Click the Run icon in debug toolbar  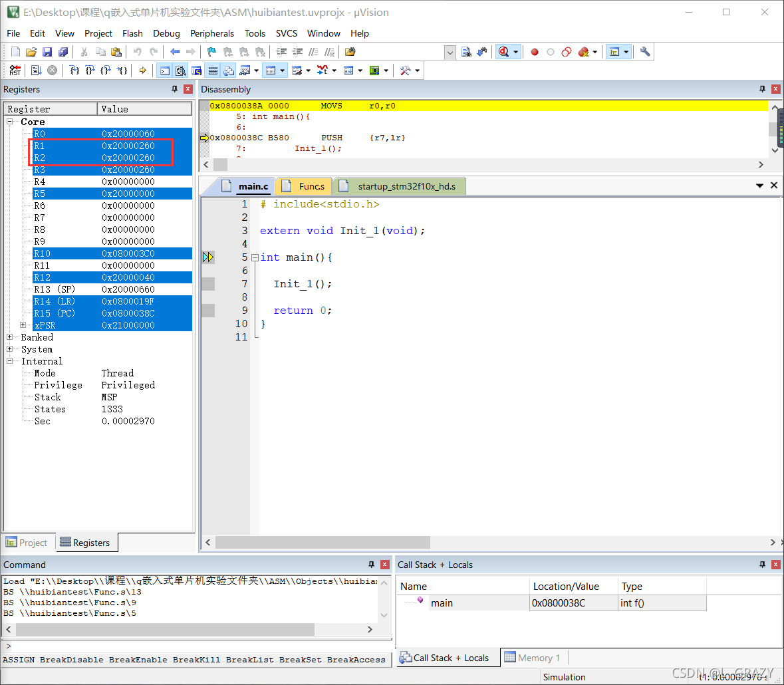tap(36, 70)
